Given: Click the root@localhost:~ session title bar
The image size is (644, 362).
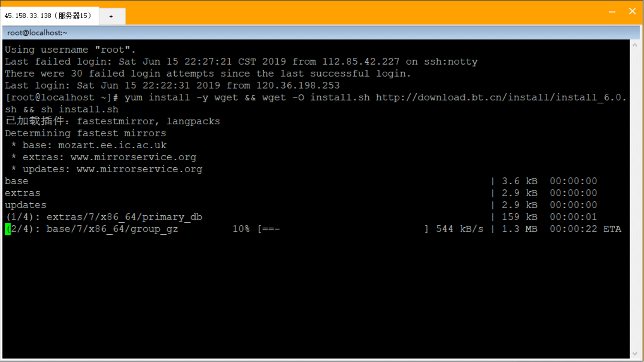Looking at the screenshot, I should (x=37, y=33).
